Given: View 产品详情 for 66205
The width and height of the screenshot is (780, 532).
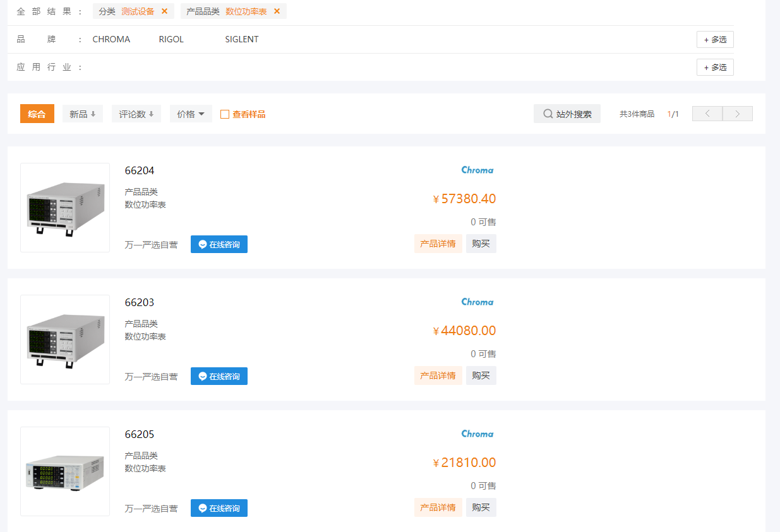Looking at the screenshot, I should click(438, 507).
